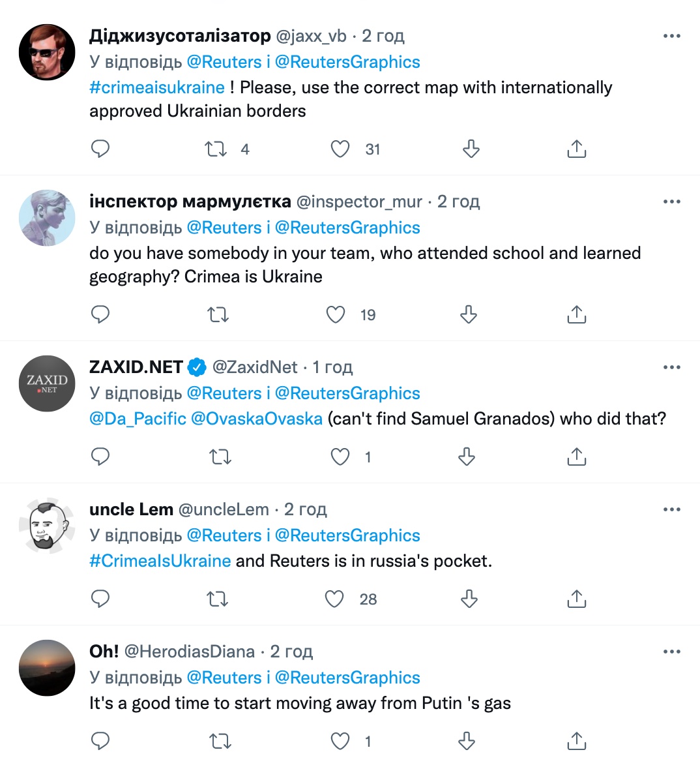Expand more menu on HerodiasDiana tweet
The height and width of the screenshot is (767, 700).
(x=671, y=652)
